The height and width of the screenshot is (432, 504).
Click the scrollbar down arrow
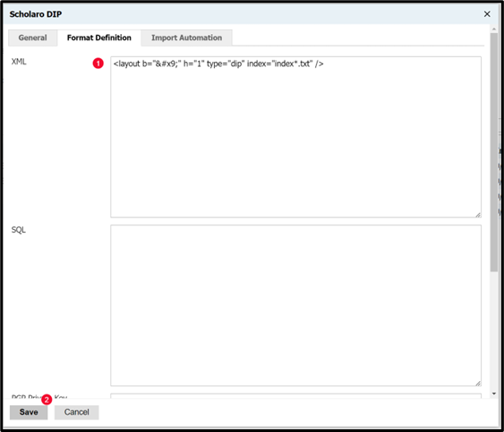[494, 394]
